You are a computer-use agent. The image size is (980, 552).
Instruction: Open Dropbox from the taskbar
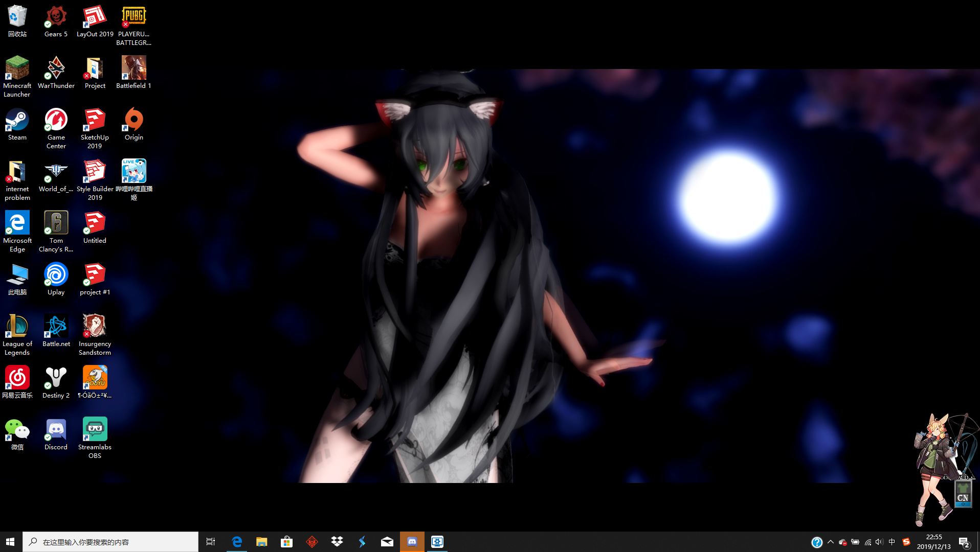(x=337, y=542)
